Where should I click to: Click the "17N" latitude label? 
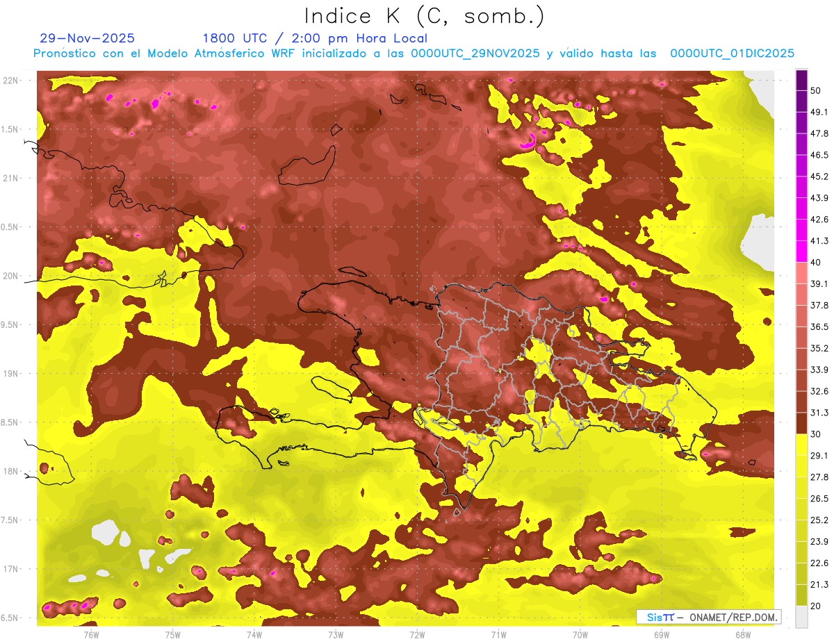click(12, 569)
